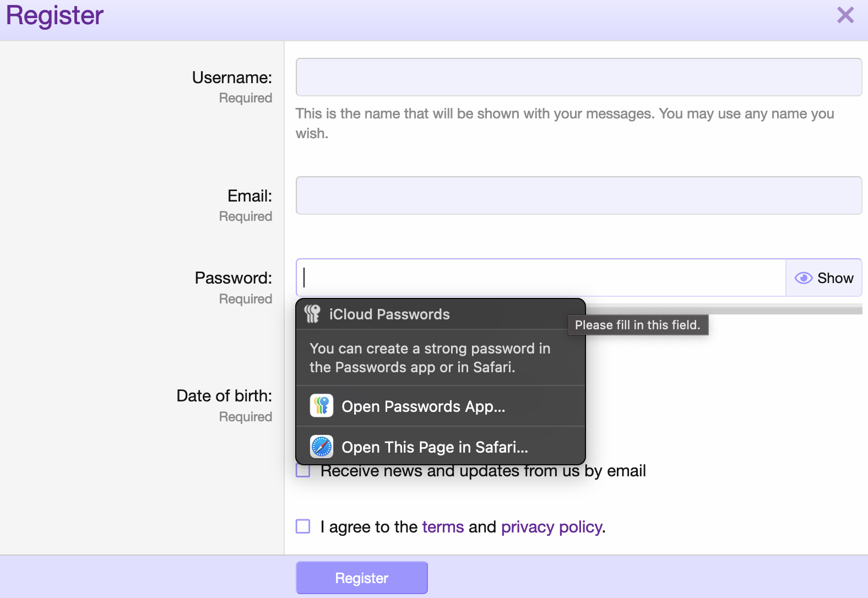
Task: Open the privacy policy link
Action: (551, 527)
